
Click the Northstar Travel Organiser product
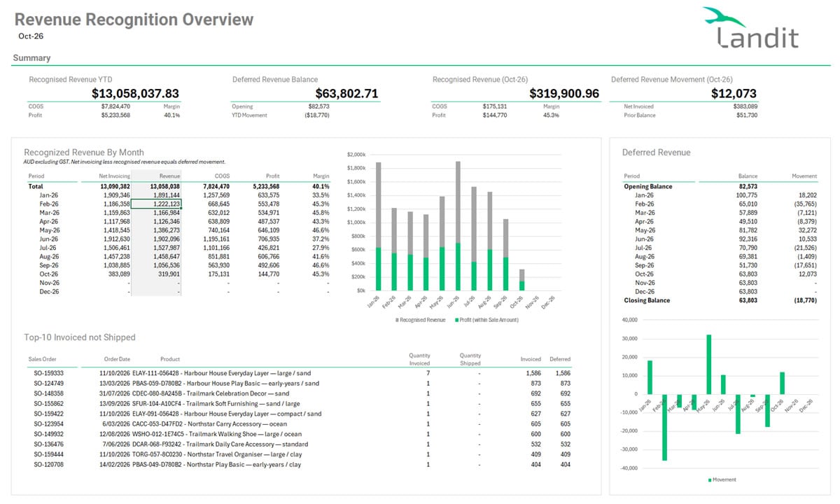click(216, 454)
